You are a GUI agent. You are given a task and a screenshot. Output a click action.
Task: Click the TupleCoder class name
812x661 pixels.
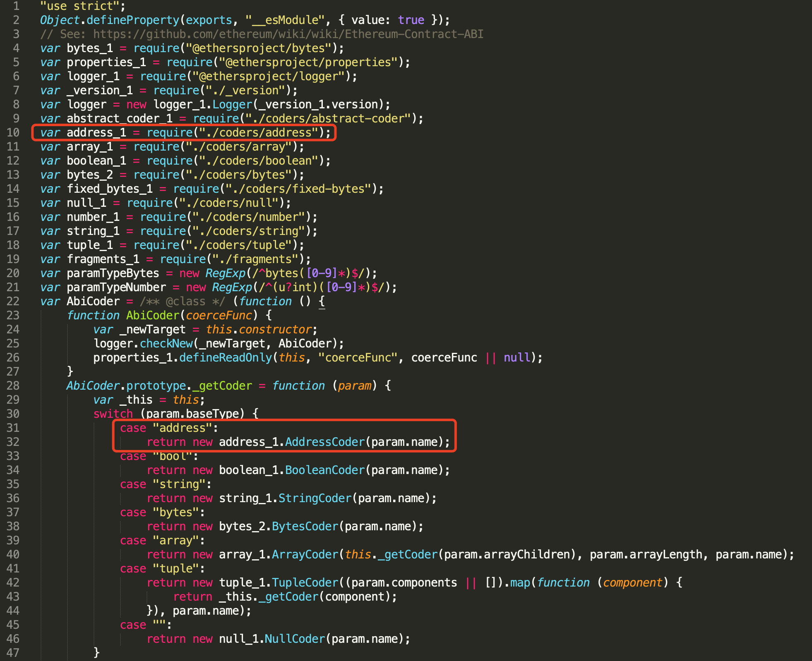tap(305, 582)
